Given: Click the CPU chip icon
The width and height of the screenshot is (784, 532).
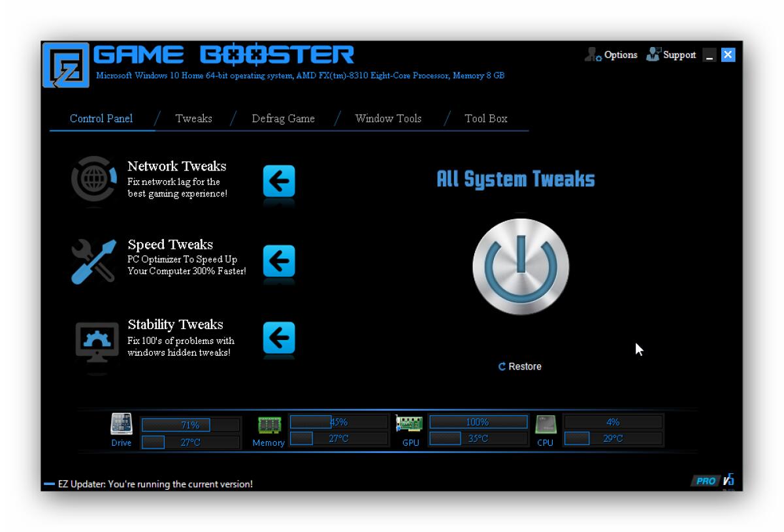Looking at the screenshot, I should coord(544,425).
